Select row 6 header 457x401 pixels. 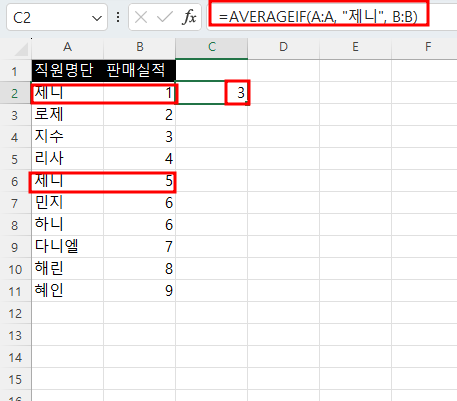pos(15,181)
